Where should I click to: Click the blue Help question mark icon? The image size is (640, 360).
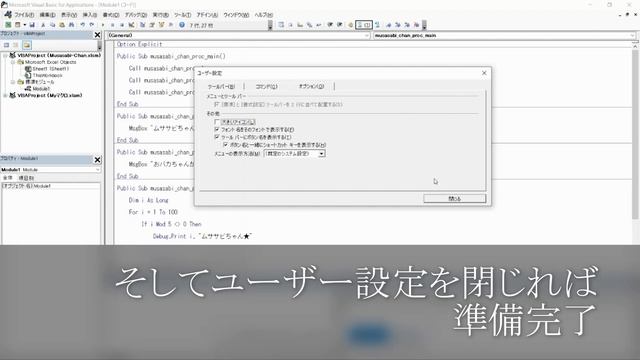point(182,25)
